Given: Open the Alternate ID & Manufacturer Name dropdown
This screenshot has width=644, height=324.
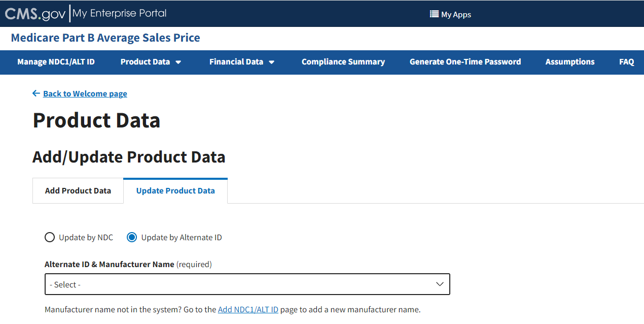Looking at the screenshot, I should [247, 284].
